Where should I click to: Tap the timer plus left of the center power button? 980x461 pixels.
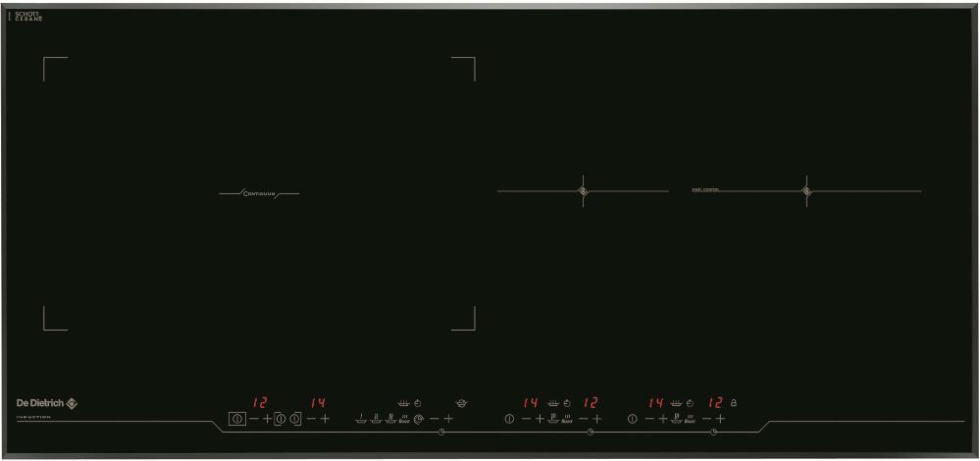pos(448,419)
